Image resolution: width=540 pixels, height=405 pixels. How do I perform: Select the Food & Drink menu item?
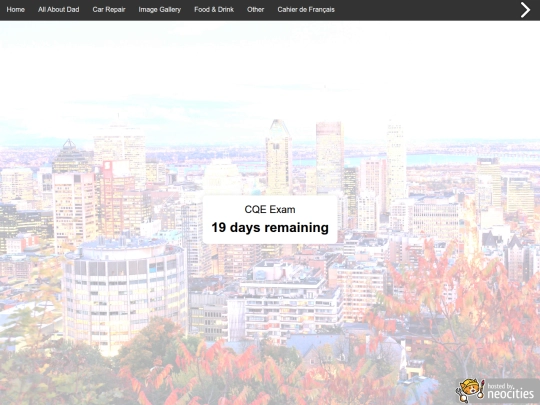pyautogui.click(x=214, y=10)
